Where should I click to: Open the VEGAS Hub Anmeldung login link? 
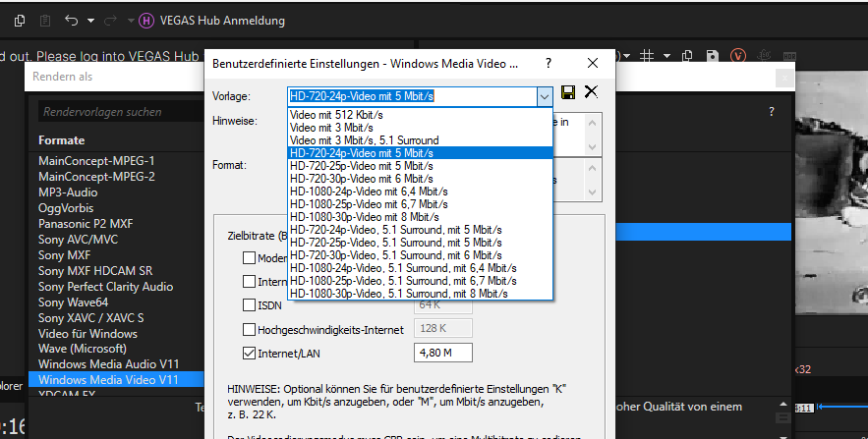(x=222, y=21)
